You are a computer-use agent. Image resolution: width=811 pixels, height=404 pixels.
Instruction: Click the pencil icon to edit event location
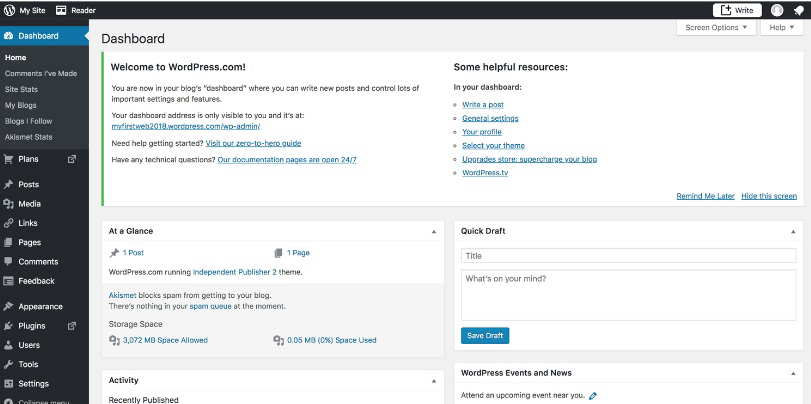click(593, 396)
